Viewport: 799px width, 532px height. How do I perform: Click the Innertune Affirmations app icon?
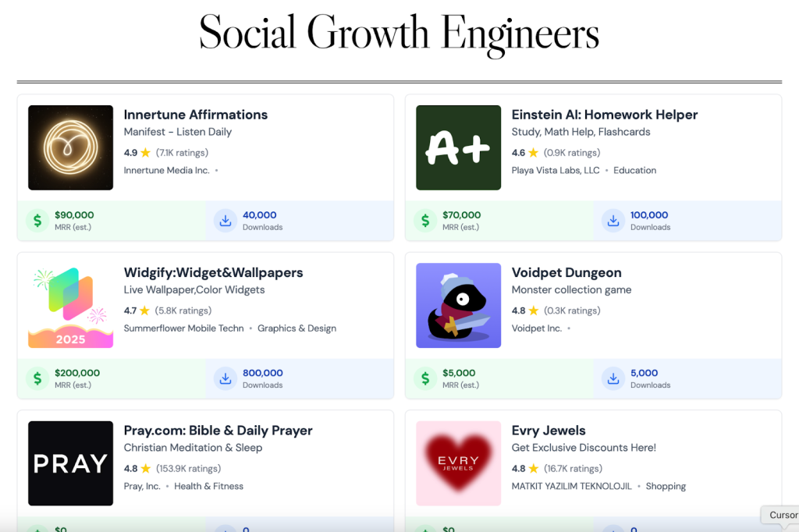click(x=70, y=147)
